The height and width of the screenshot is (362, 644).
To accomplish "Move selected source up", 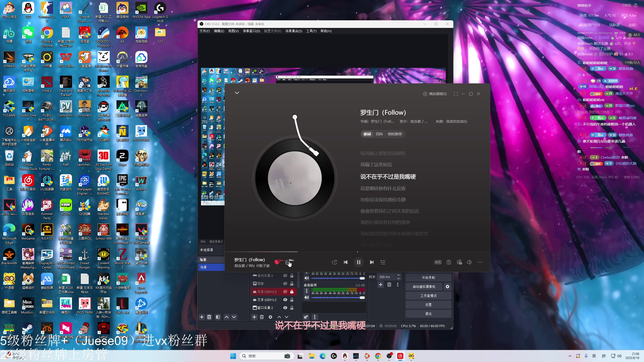I will click(x=279, y=317).
